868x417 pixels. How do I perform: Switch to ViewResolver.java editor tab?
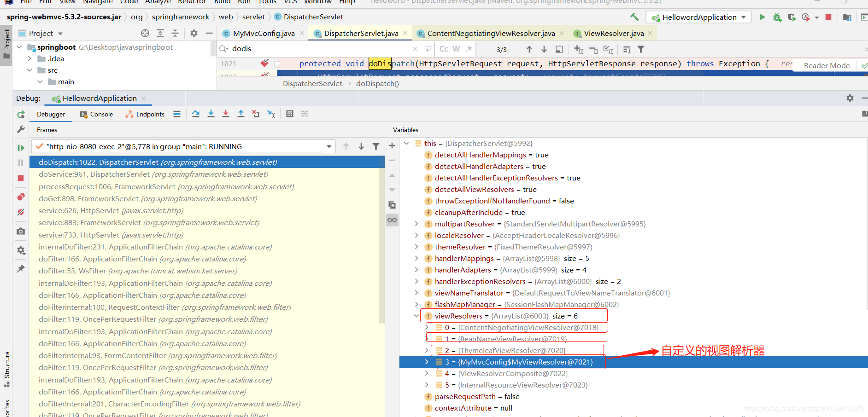coord(614,33)
